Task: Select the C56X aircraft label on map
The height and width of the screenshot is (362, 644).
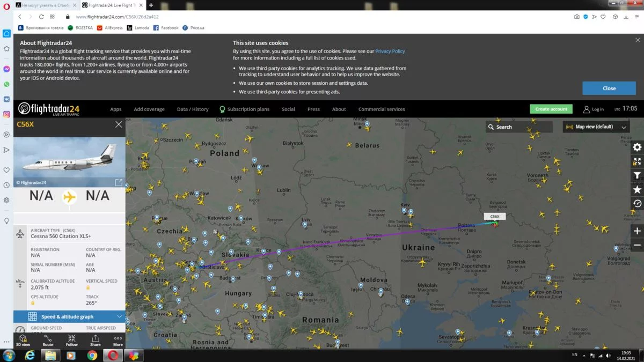Action: [x=495, y=217]
